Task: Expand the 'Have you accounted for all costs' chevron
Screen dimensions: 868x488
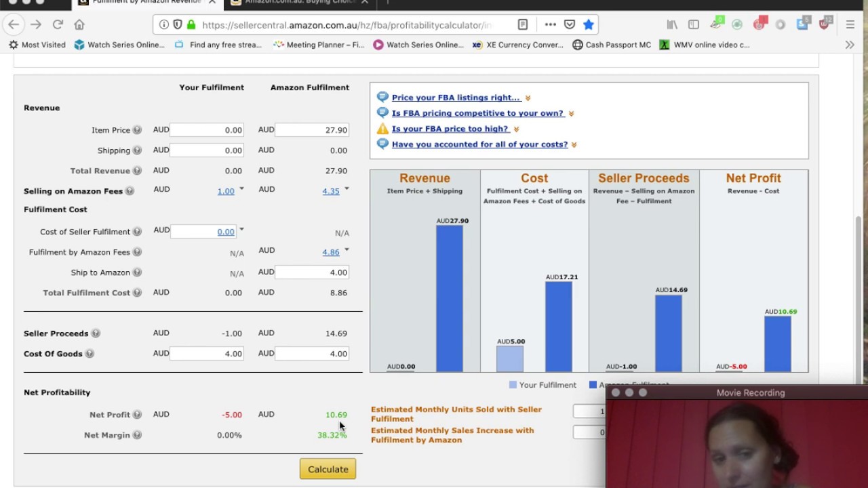Action: pos(574,145)
